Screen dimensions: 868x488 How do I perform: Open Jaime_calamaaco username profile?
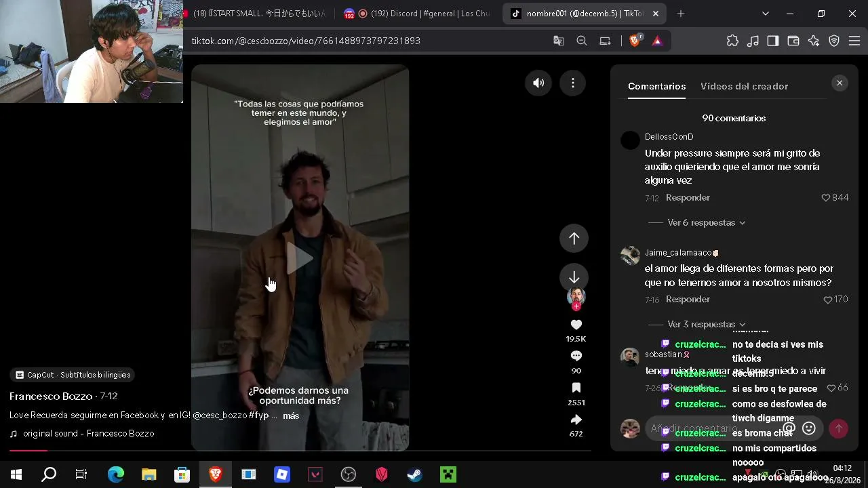pyautogui.click(x=678, y=253)
